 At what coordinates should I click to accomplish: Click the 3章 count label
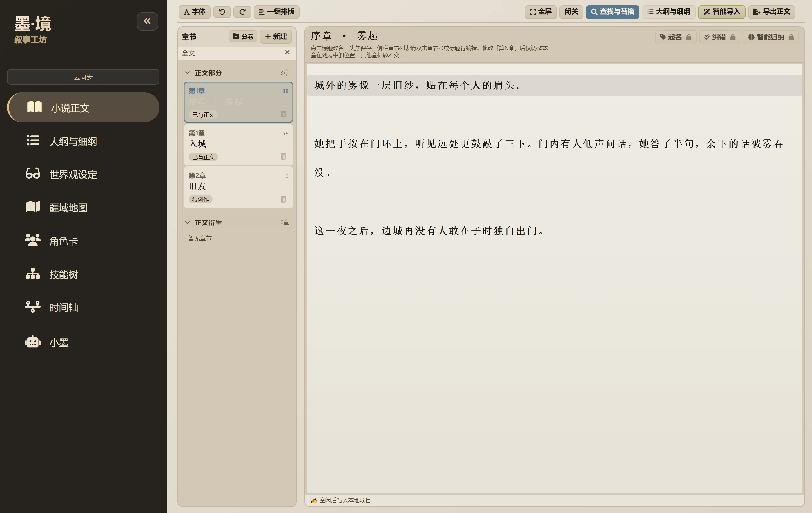(284, 72)
